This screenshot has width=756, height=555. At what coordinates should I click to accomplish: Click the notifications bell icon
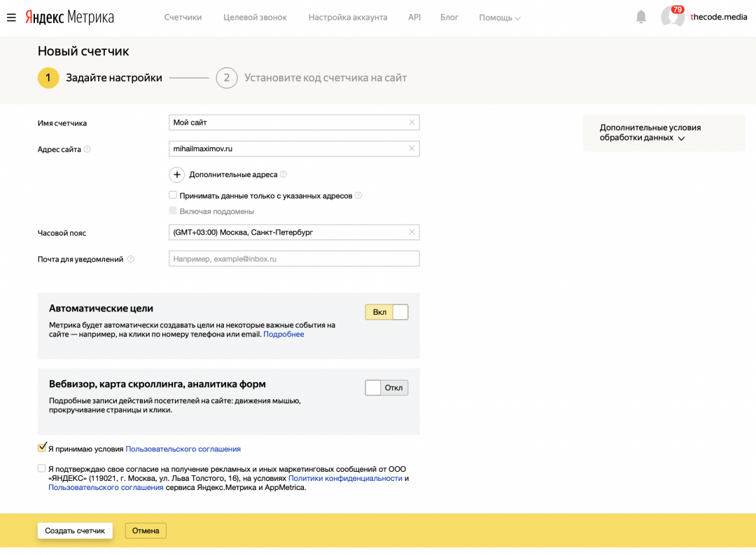point(640,17)
